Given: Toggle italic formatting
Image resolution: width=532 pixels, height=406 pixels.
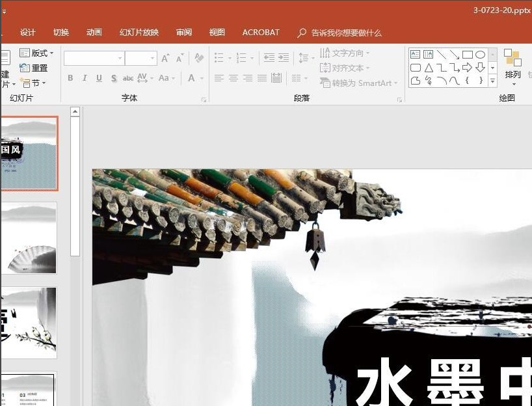Looking at the screenshot, I should click(x=85, y=78).
